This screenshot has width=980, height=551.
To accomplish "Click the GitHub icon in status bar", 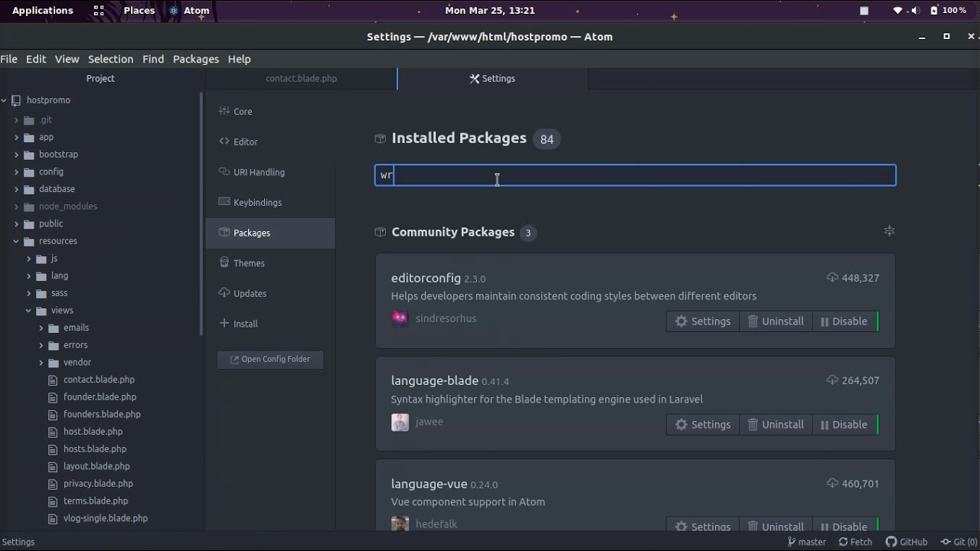I will pyautogui.click(x=891, y=542).
